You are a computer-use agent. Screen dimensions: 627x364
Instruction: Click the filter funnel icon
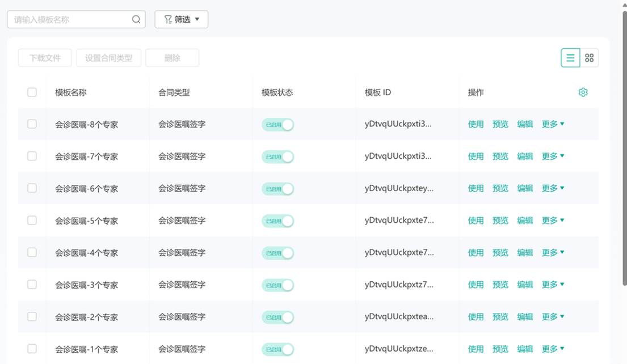pos(168,19)
